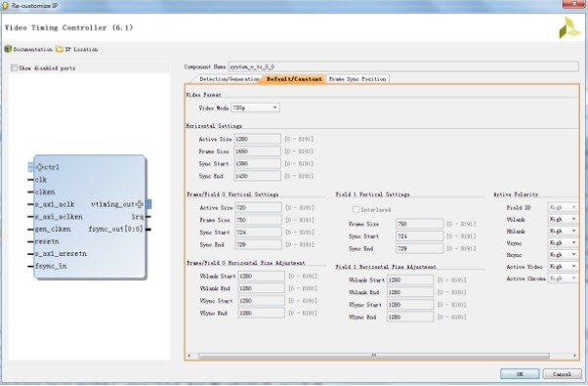Click the irq output port label
The image size is (588, 386).
[x=138, y=217]
